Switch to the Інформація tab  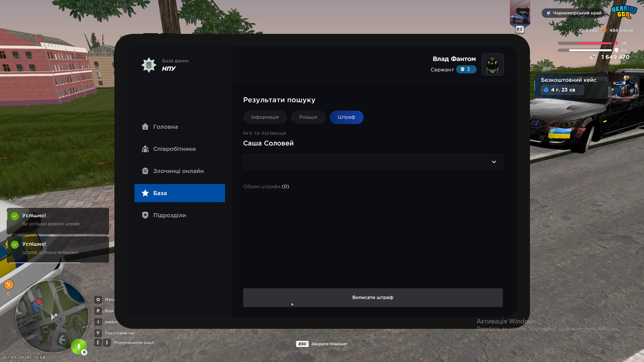pyautogui.click(x=265, y=117)
